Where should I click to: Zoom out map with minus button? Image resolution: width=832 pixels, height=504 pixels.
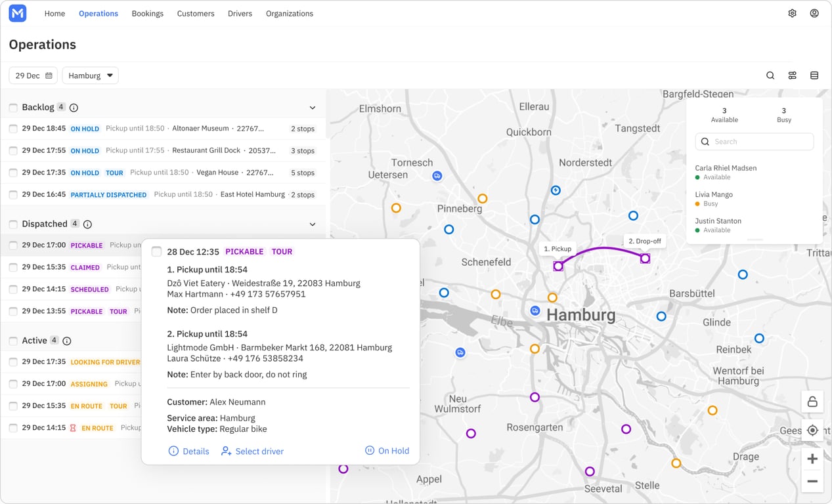812,481
